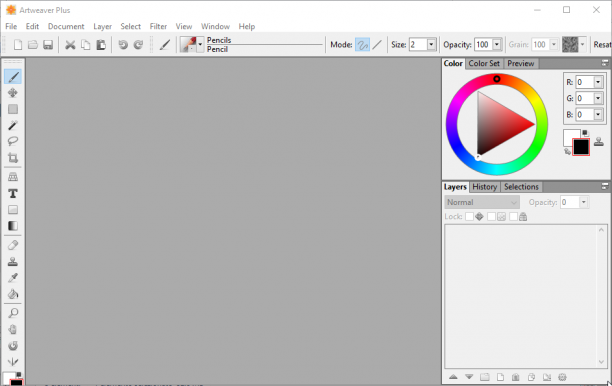Switch to the Color Set tab

(484, 64)
